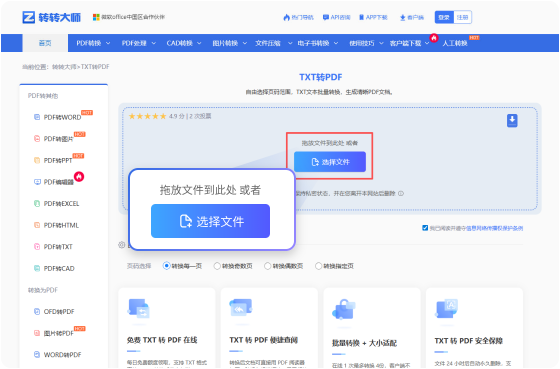Open the 信息网络传播权保护条例 link

494,228
